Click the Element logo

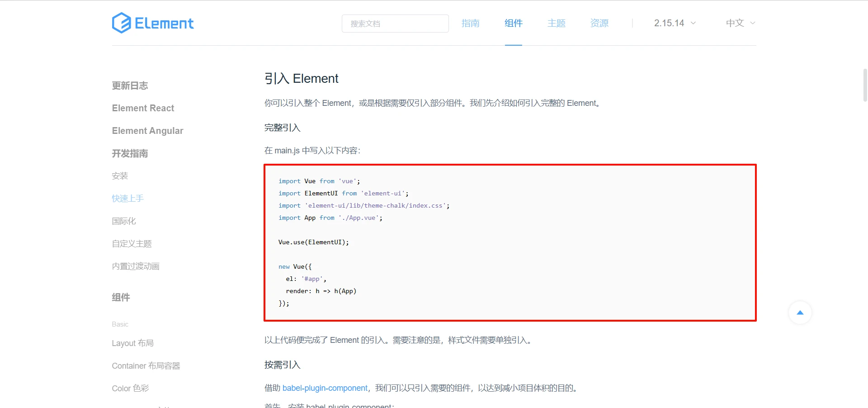[153, 23]
